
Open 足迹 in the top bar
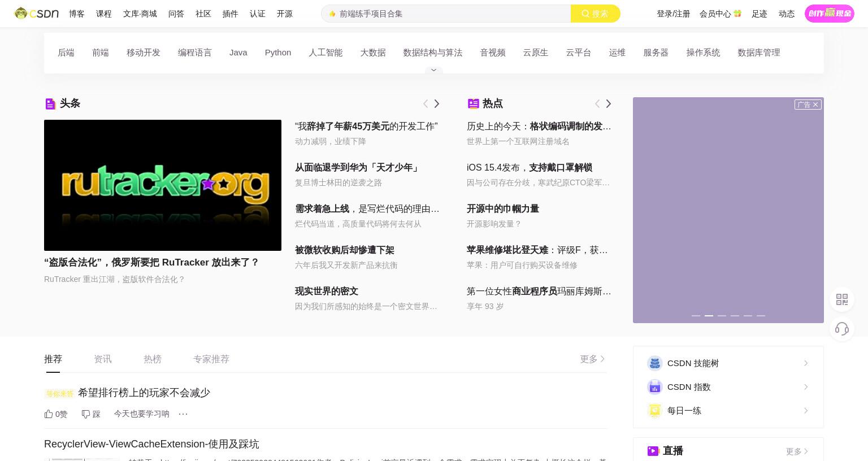[x=759, y=14]
